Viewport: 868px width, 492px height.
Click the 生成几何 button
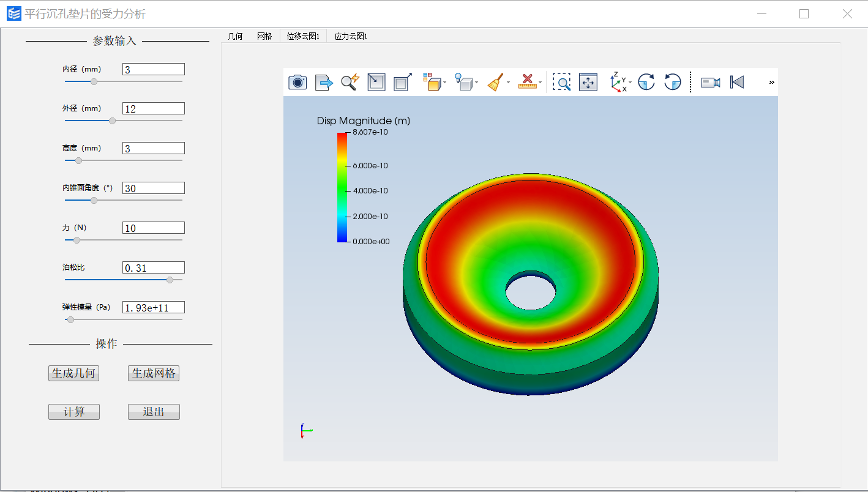(x=74, y=373)
